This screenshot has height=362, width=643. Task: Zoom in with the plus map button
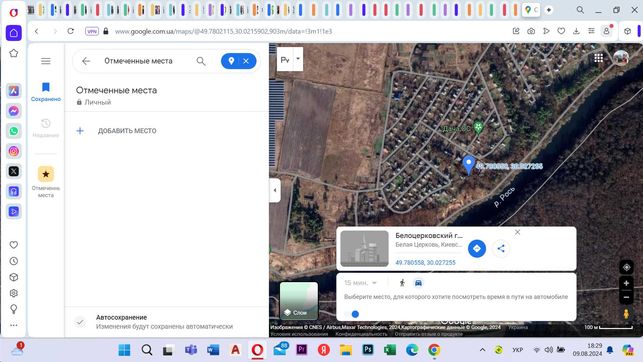tap(626, 283)
